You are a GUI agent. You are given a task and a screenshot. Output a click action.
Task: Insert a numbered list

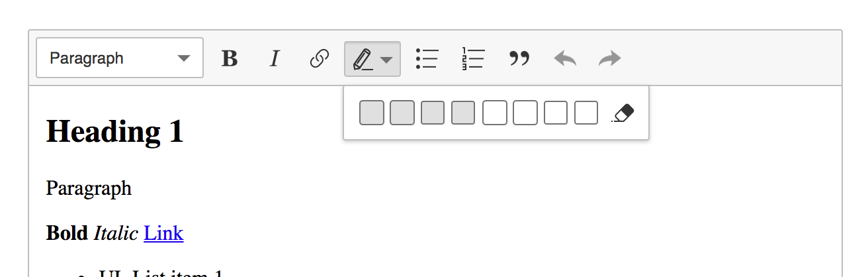click(473, 58)
